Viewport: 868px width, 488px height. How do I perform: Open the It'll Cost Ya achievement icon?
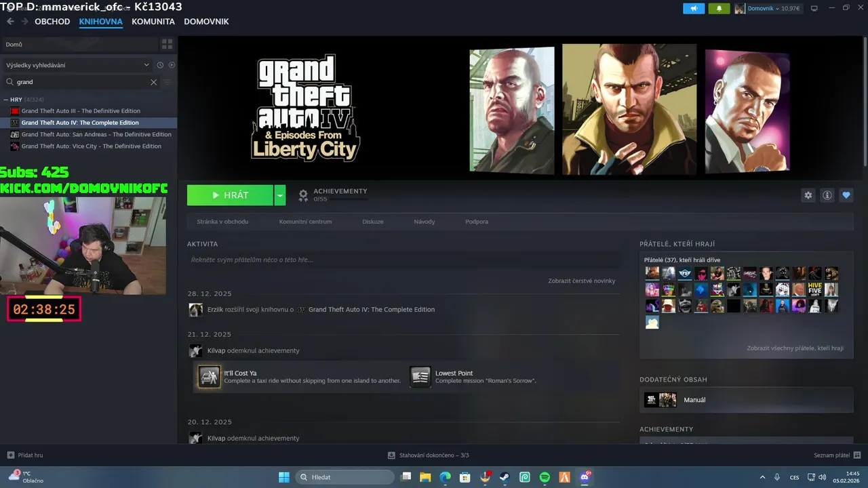pos(210,377)
